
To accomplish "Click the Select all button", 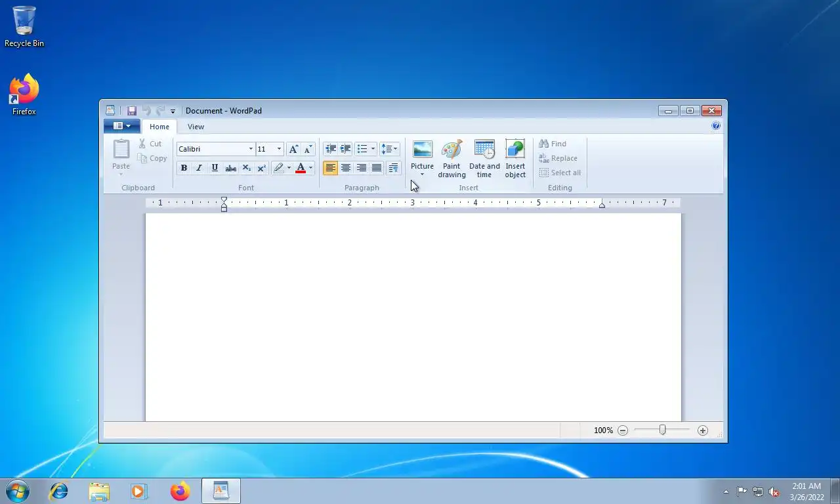I will tap(560, 173).
